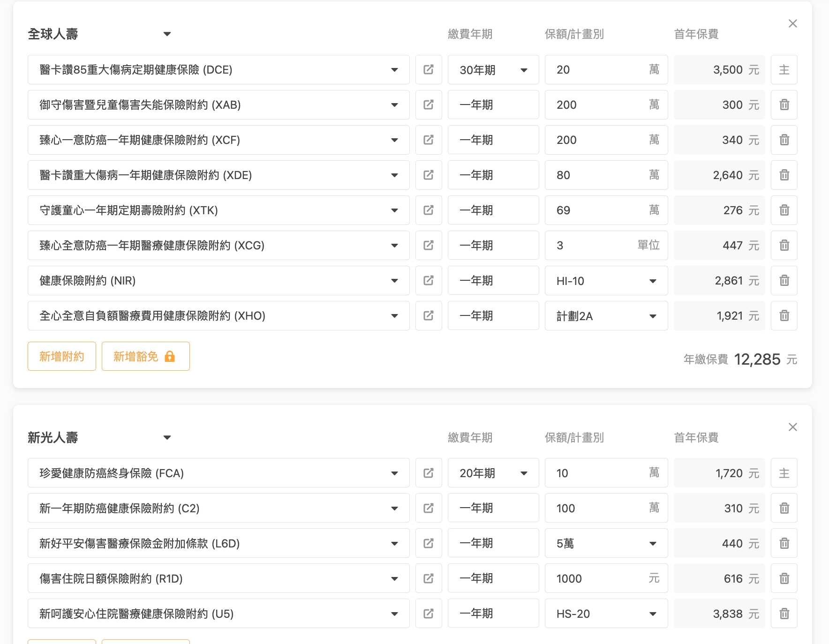Delete the L6D rider row
The width and height of the screenshot is (829, 644).
(784, 544)
